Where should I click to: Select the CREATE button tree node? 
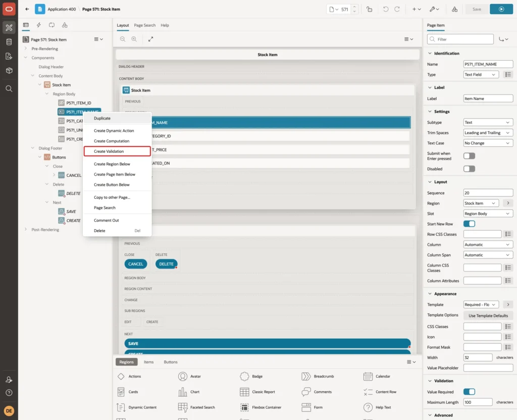(x=73, y=221)
